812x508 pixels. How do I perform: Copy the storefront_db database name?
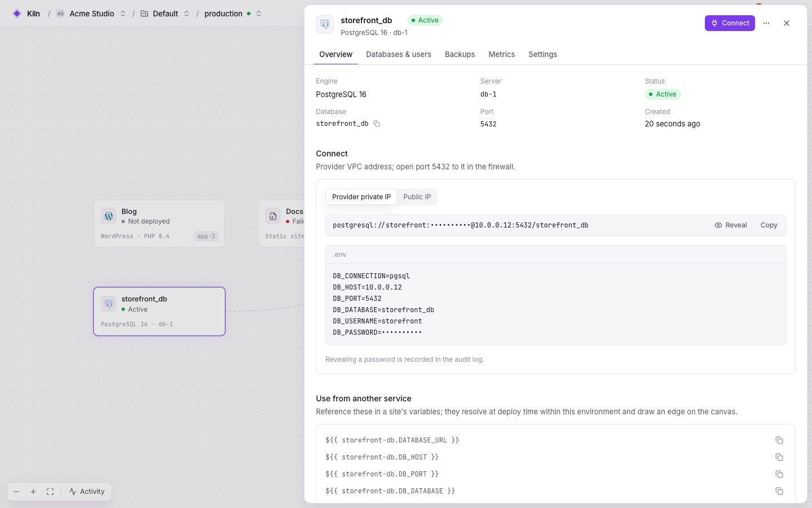click(x=377, y=124)
